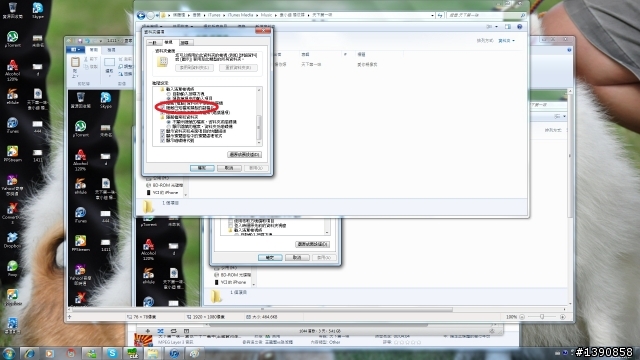Click 確定 button in folder options
Viewport: 640px width, 360px height.
click(x=202, y=168)
